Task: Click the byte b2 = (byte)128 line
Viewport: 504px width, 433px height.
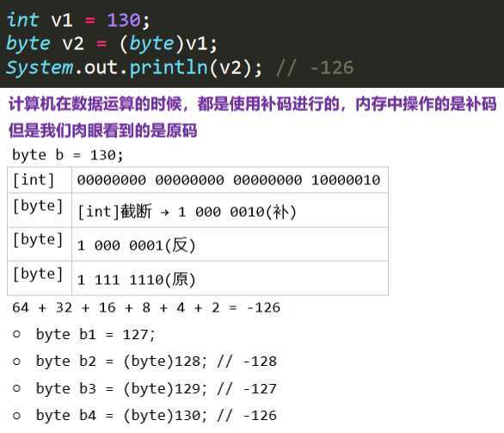Action: (x=157, y=362)
